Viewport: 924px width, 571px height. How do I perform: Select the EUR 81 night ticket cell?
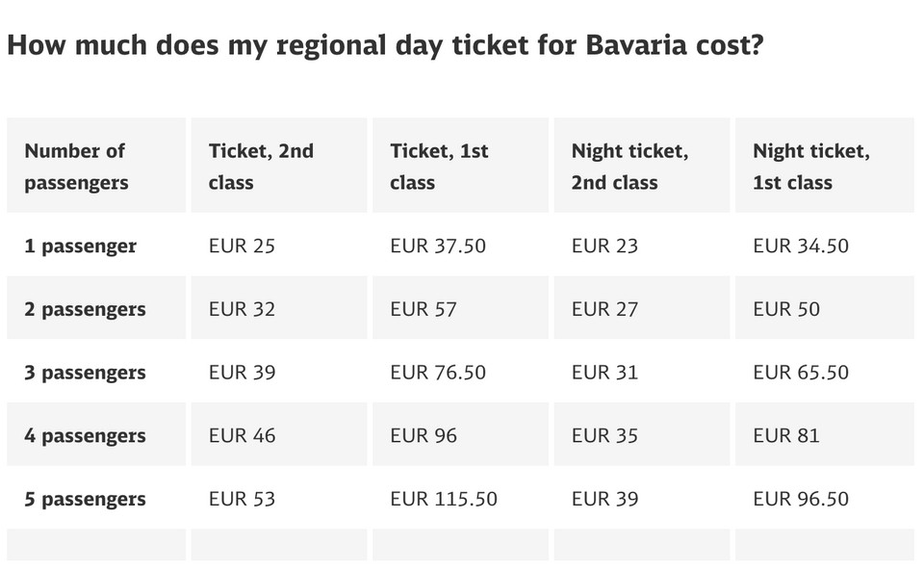tap(786, 435)
